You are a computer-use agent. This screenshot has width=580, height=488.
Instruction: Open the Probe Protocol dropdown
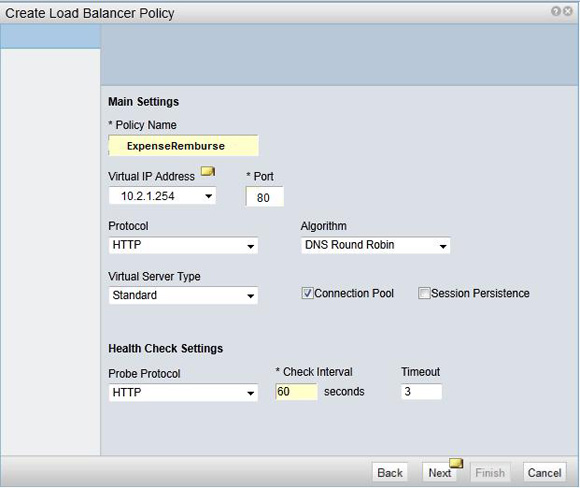[x=183, y=392]
